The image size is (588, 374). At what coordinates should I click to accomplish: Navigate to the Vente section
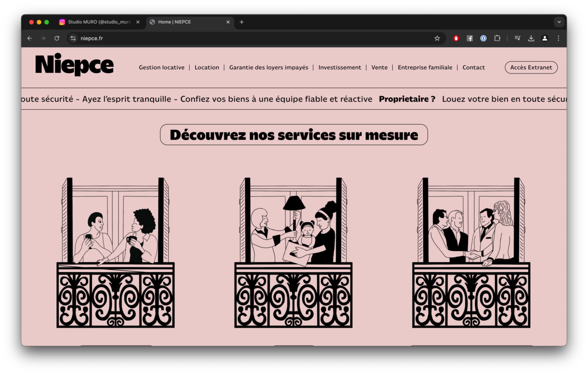click(379, 68)
